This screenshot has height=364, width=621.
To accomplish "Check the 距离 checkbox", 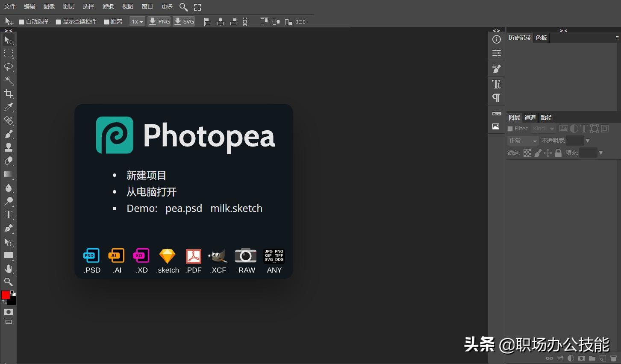I will pos(107,22).
